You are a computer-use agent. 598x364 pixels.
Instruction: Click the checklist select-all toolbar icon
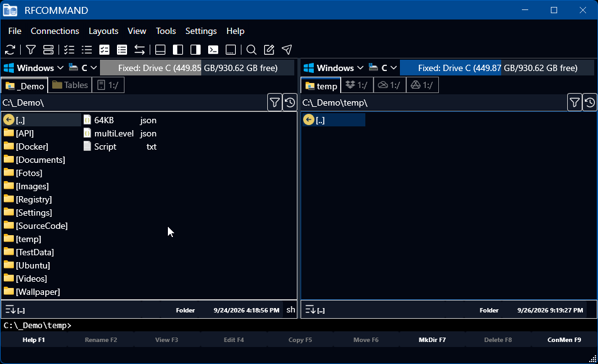[x=69, y=50]
